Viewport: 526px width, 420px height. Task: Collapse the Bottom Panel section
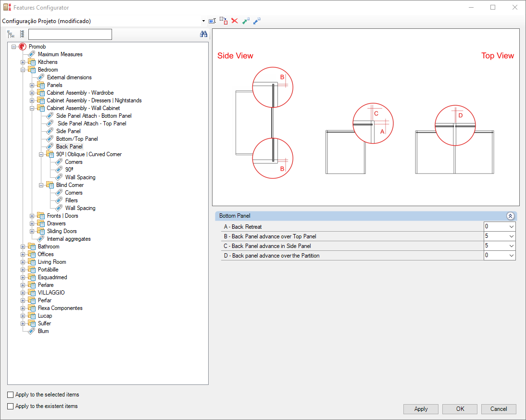tap(510, 216)
